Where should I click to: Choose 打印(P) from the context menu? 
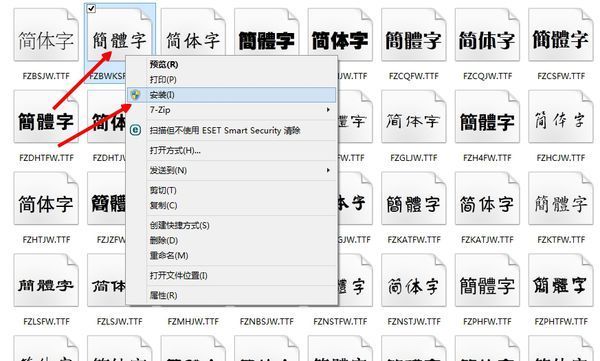232,79
